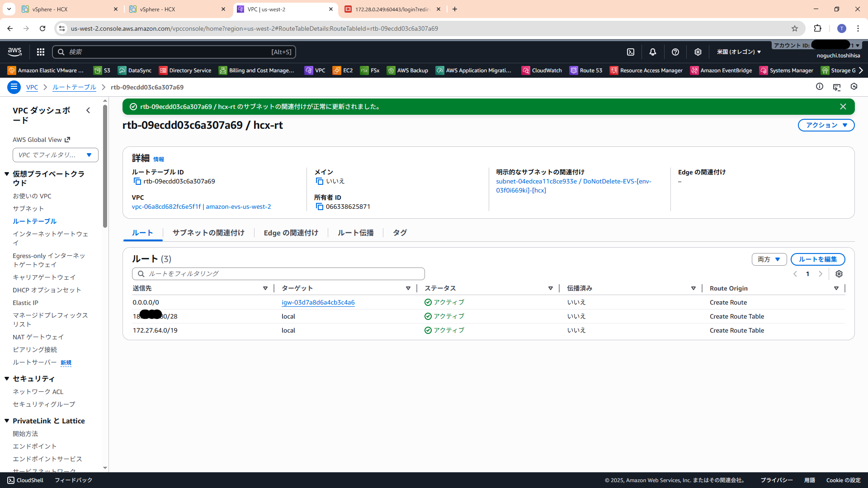Dismiss the green success notification banner
The width and height of the screenshot is (868, 488).
(x=843, y=107)
